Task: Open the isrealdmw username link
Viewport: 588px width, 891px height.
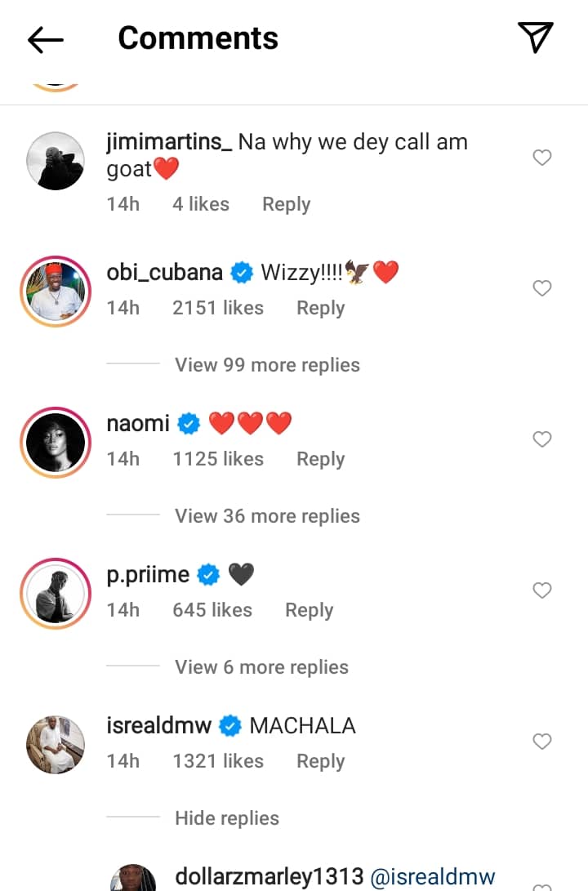Action: 159,725
